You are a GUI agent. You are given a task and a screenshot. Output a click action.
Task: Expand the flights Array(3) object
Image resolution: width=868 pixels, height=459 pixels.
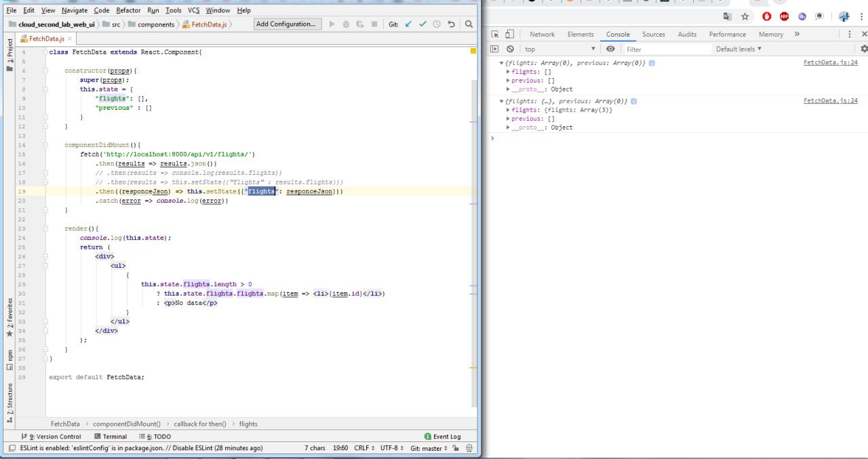tap(509, 110)
